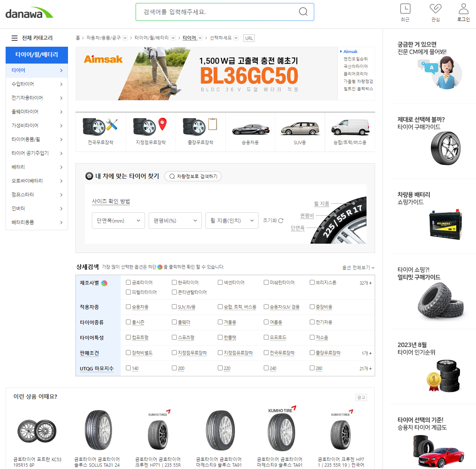
Task: Select 지정점무료장착 tire with pin icon
Action: coord(150,127)
